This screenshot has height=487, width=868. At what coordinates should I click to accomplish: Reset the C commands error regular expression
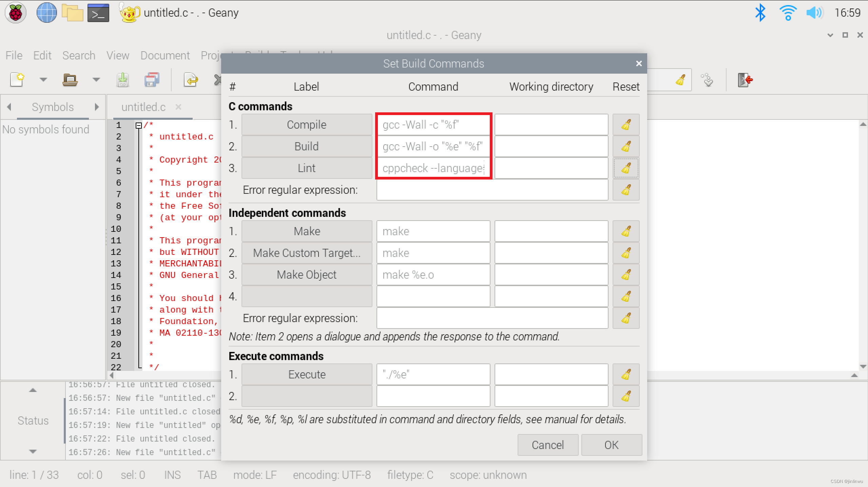click(x=626, y=190)
